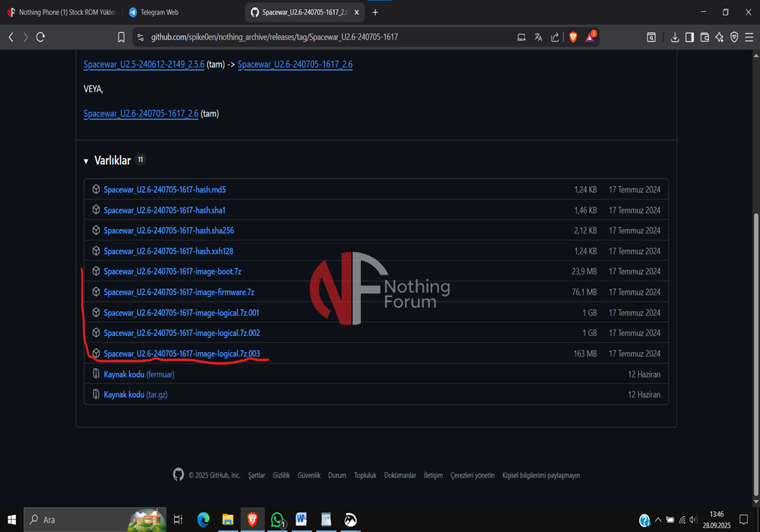760x532 pixels.
Task: Open the browser downloads icon
Action: 674,37
